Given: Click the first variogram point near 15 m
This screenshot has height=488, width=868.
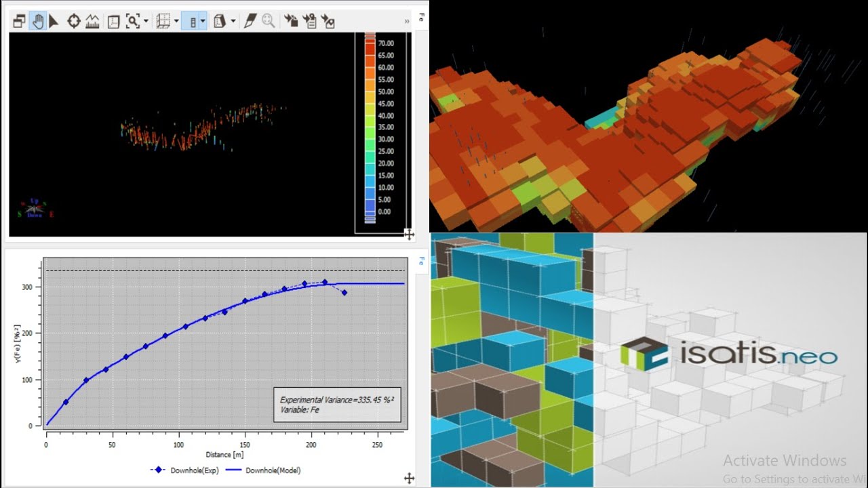Looking at the screenshot, I should pyautogui.click(x=66, y=402).
